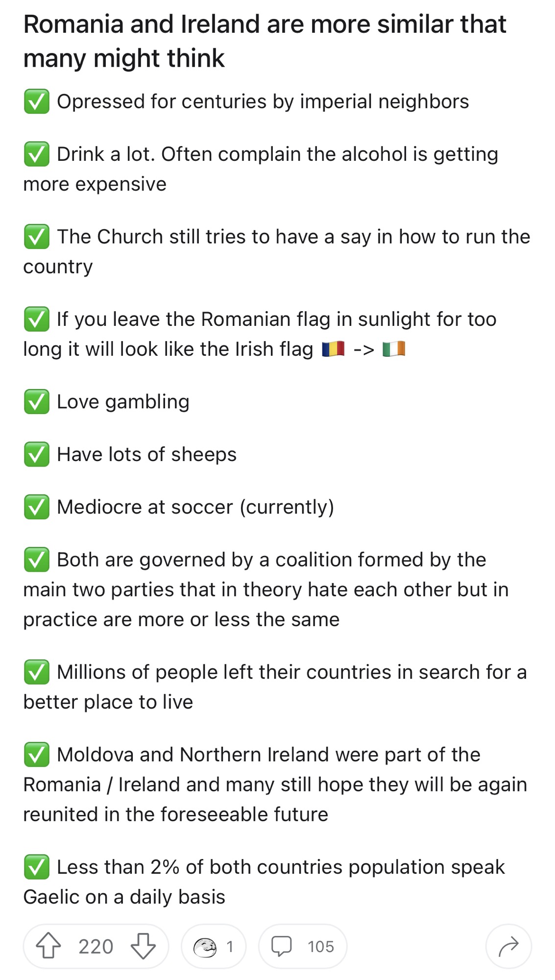Image resolution: width=555 pixels, height=980 pixels.
Task: Click the reaction count 1
Action: pos(230,947)
